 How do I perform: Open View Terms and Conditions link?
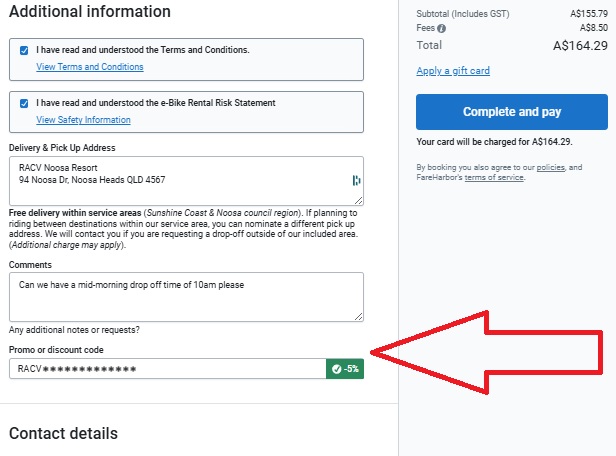pyautogui.click(x=90, y=67)
